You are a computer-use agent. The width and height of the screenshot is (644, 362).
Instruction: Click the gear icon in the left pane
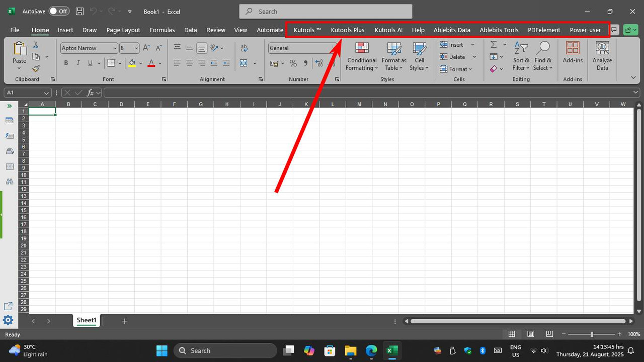click(8, 320)
